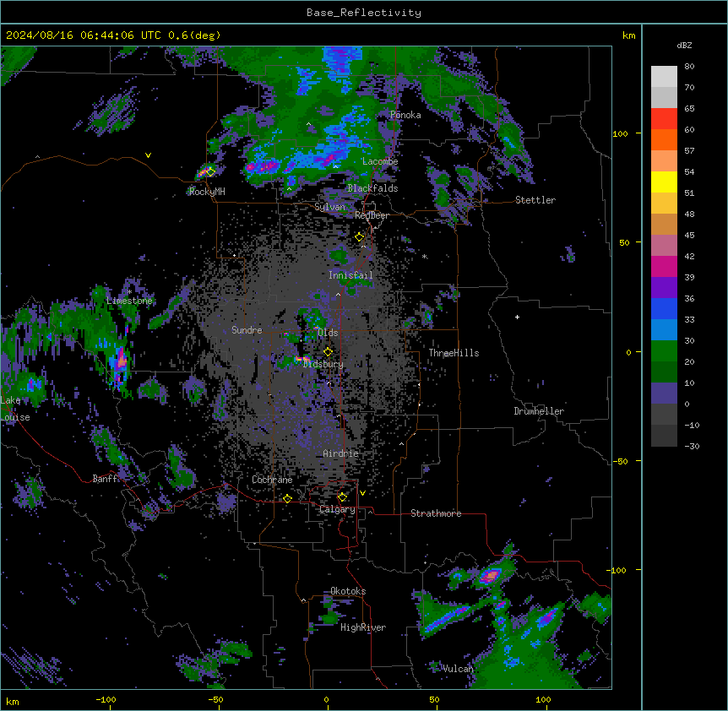Click the yellow diamond marker beside RockyMH

(211, 172)
